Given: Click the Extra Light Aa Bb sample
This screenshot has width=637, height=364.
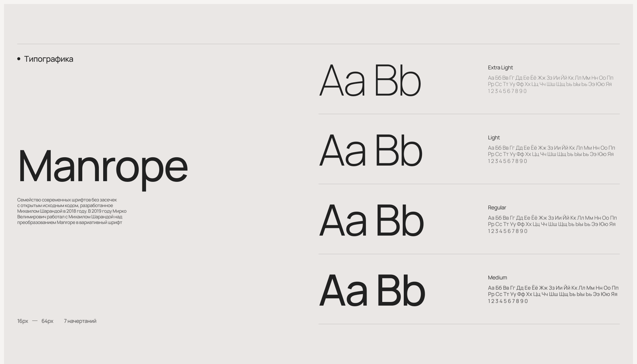Looking at the screenshot, I should (x=370, y=81).
